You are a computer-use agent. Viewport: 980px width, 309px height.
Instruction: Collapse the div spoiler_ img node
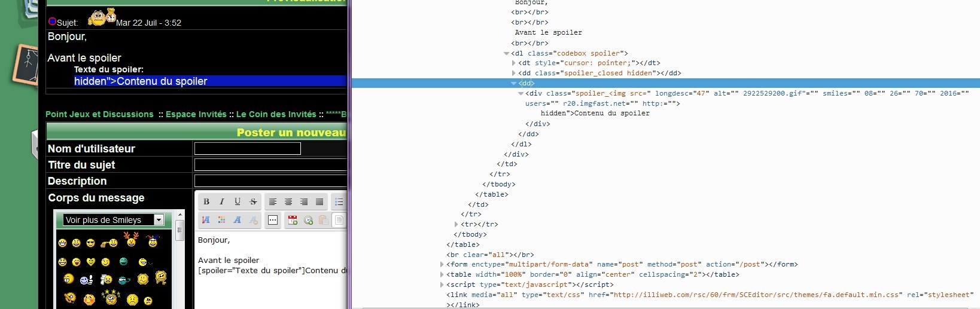(521, 93)
